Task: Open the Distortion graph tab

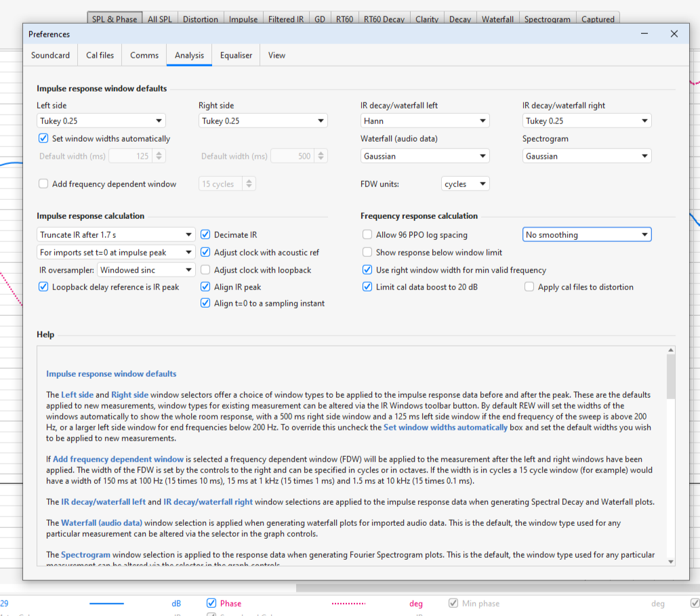Action: pyautogui.click(x=201, y=19)
